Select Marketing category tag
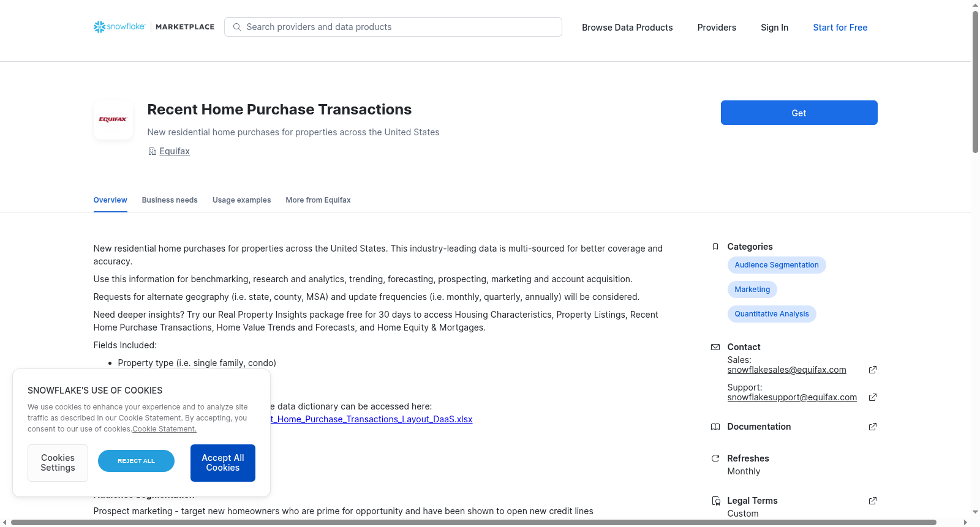This screenshot has height=527, width=980. coord(752,290)
